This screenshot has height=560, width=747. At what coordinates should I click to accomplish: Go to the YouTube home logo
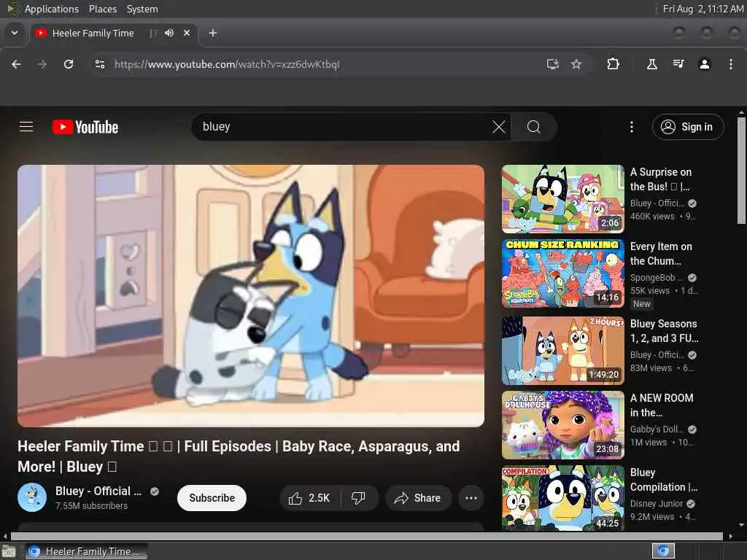pyautogui.click(x=85, y=127)
